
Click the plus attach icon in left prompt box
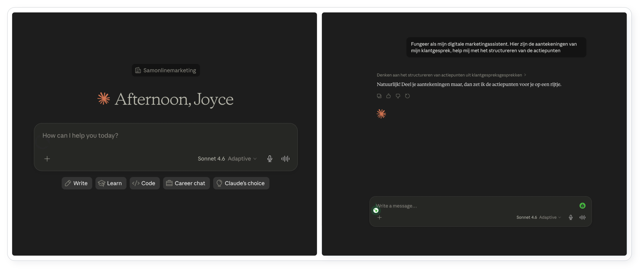(47, 159)
